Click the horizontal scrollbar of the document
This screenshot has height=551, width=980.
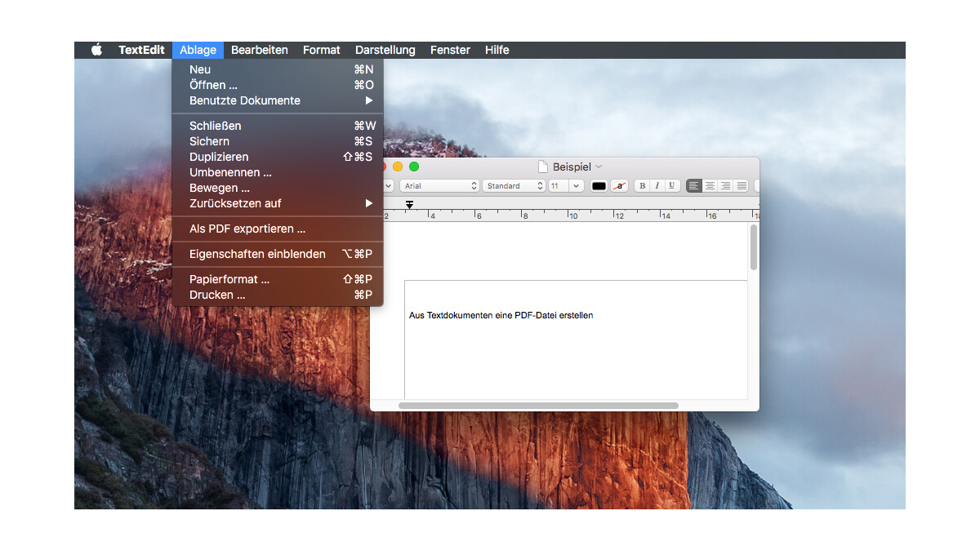coord(538,406)
